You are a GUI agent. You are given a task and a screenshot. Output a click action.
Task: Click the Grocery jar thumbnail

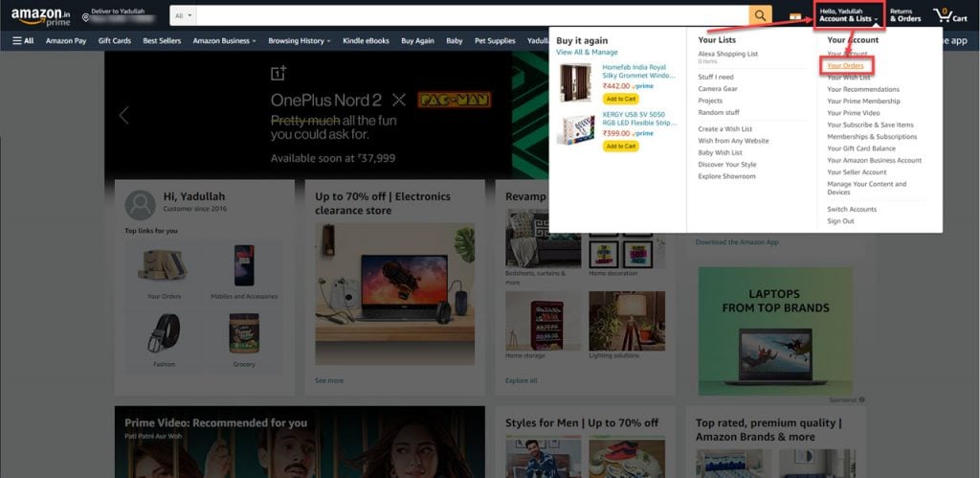pyautogui.click(x=244, y=332)
